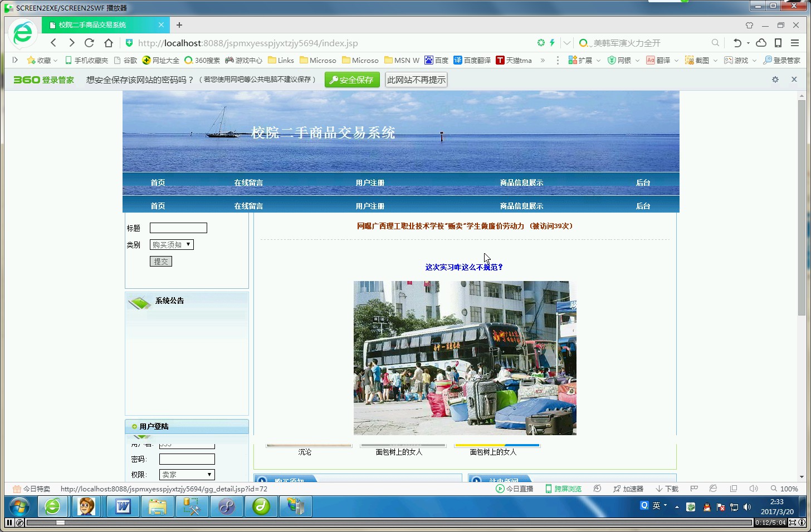
Task: Click 今日特卖 in the status bar
Action: click(x=32, y=489)
